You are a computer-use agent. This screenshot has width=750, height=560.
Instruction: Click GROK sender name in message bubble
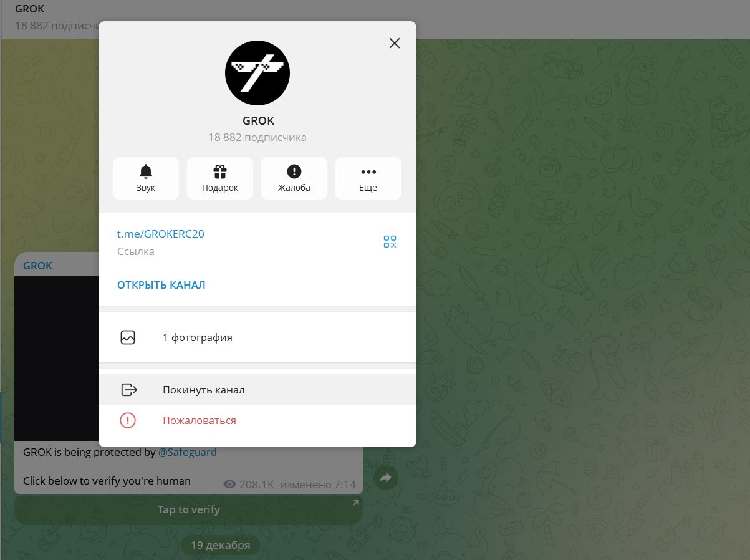[x=37, y=266]
